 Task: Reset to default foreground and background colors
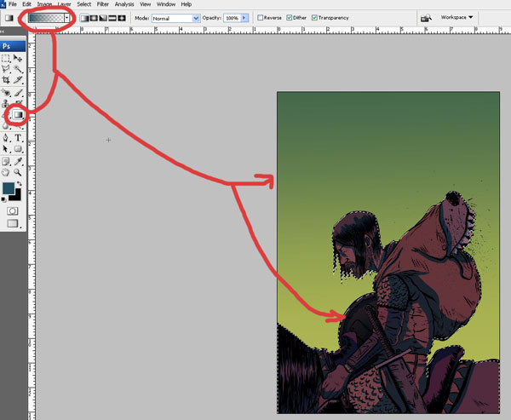3,199
